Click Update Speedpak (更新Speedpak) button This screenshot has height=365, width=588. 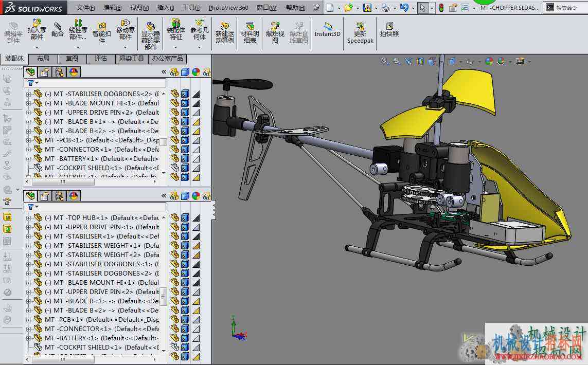(x=360, y=32)
